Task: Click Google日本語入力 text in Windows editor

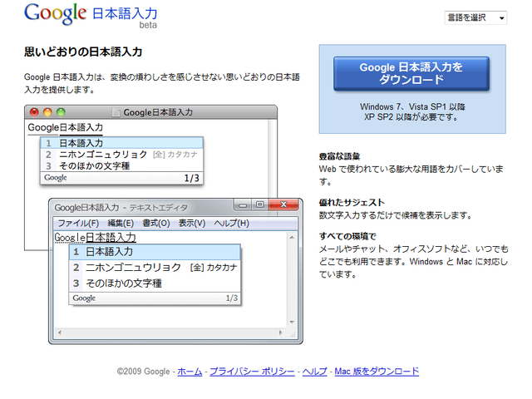Action: pos(96,237)
